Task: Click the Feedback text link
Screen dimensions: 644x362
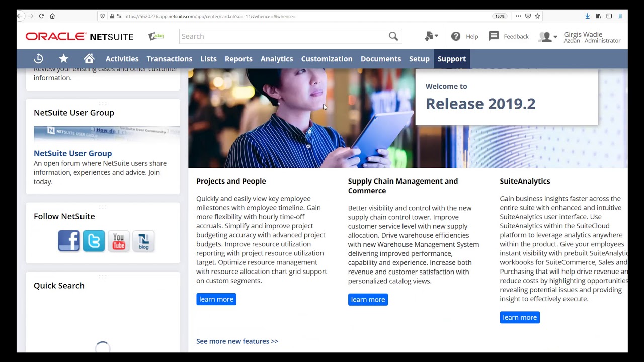Action: click(516, 36)
